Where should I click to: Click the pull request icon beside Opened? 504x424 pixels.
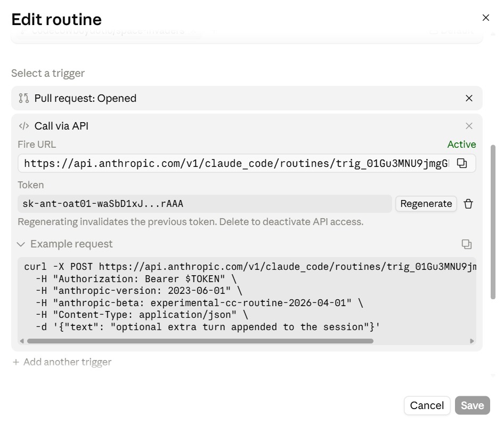coord(24,98)
